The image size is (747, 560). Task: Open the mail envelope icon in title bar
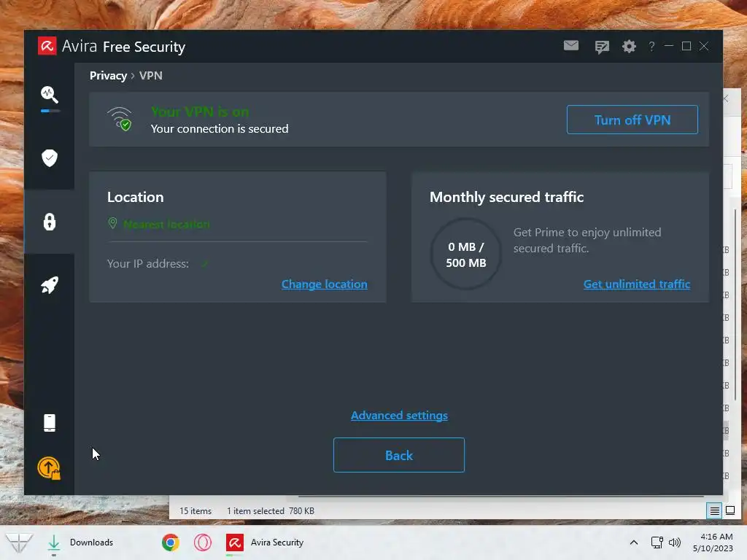click(571, 46)
